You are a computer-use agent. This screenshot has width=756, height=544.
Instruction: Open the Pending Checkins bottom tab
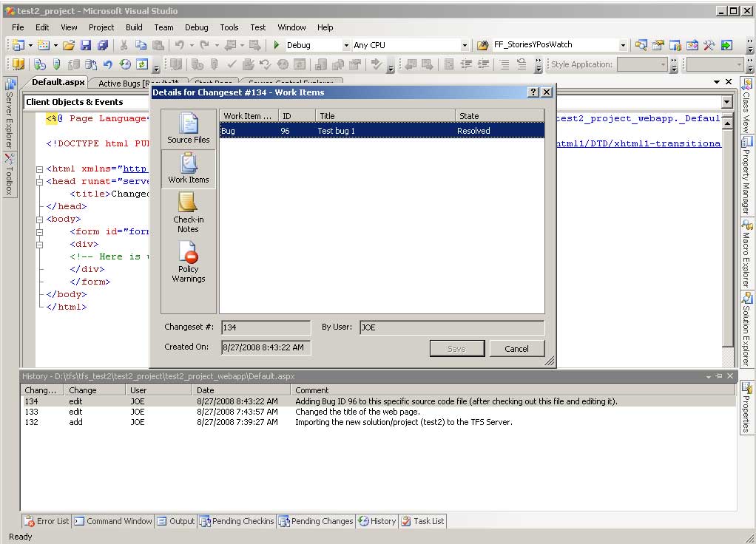237,521
